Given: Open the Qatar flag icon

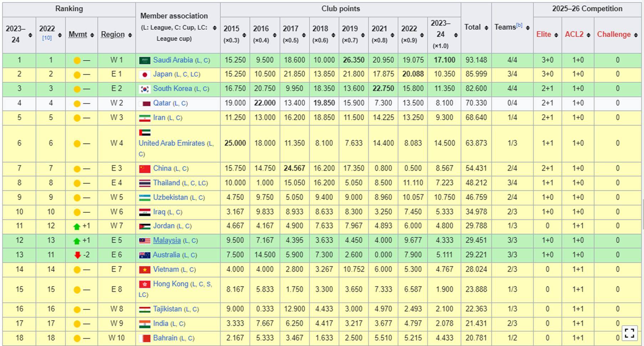Looking at the screenshot, I should (144, 104).
